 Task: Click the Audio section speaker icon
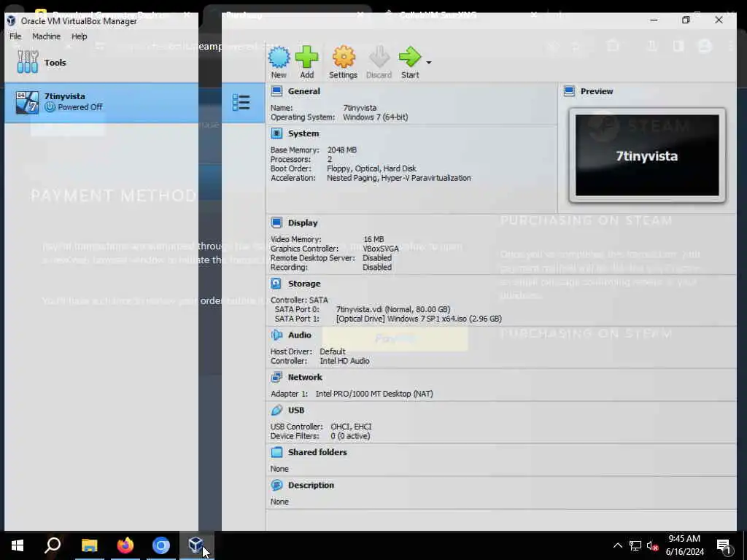pyautogui.click(x=276, y=335)
